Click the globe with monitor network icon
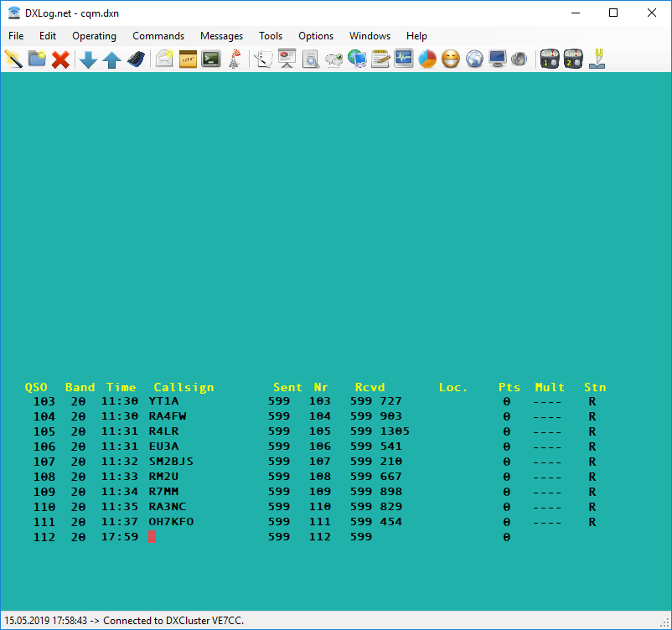Image resolution: width=672 pixels, height=630 pixels. coord(357,59)
